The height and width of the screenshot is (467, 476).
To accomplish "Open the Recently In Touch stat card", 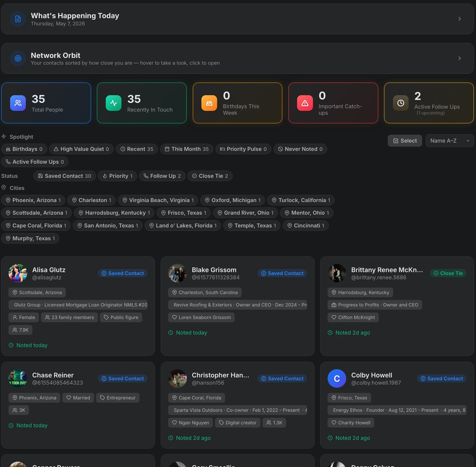I will coord(142,103).
